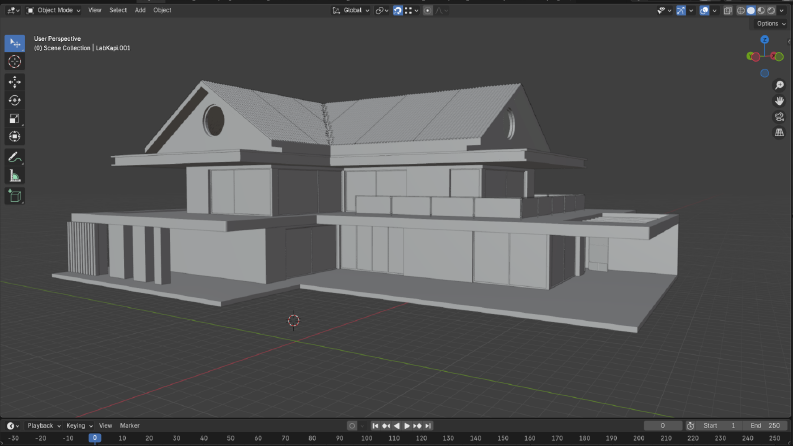
Task: Choose the Add Cube tool
Action: point(15,196)
